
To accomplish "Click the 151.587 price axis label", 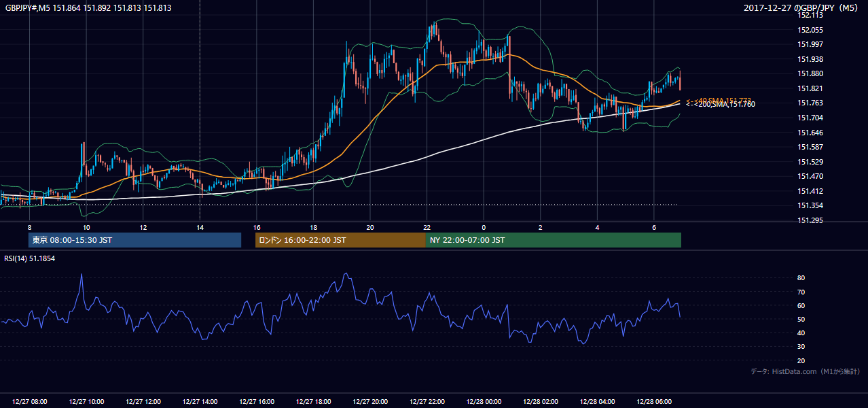I will pyautogui.click(x=810, y=147).
